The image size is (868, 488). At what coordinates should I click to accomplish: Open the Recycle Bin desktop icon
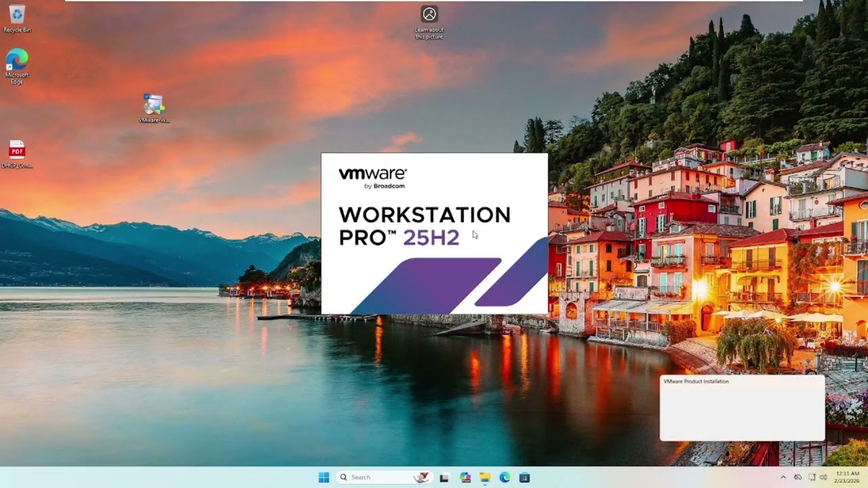coord(17,19)
